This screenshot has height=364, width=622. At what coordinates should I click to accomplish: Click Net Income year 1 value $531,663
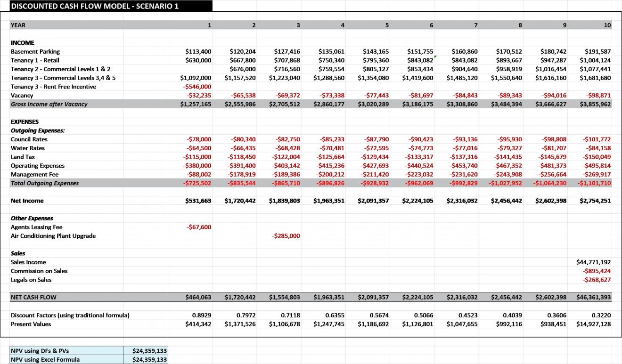point(198,201)
